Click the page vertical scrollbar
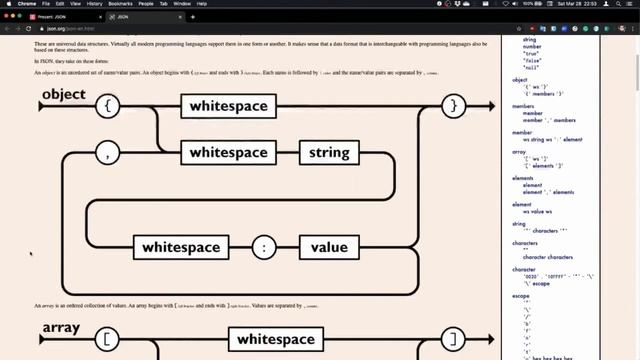This screenshot has width=640, height=360. tap(637, 73)
